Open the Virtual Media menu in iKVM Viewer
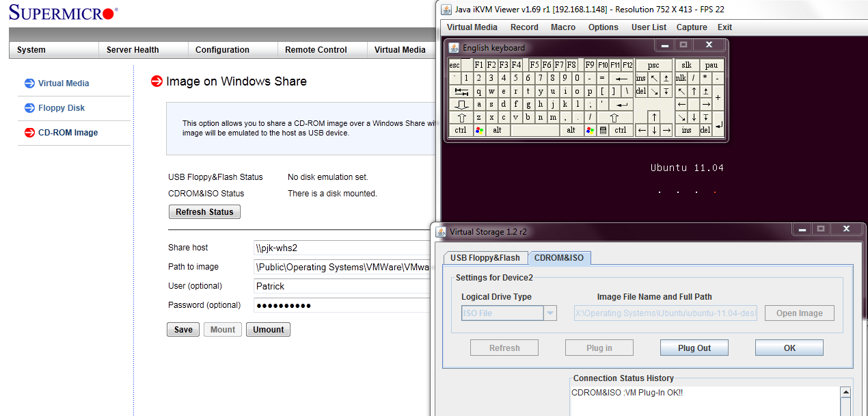This screenshot has height=416, width=868. coord(472,27)
